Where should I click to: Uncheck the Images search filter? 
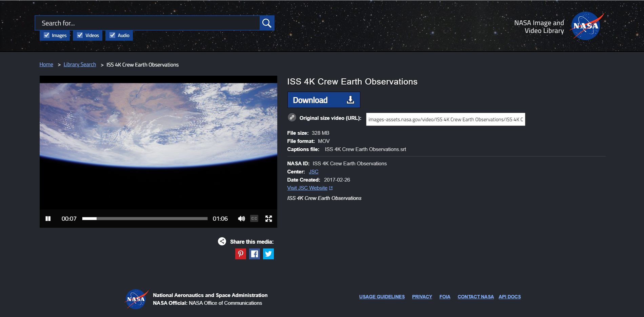click(x=47, y=35)
